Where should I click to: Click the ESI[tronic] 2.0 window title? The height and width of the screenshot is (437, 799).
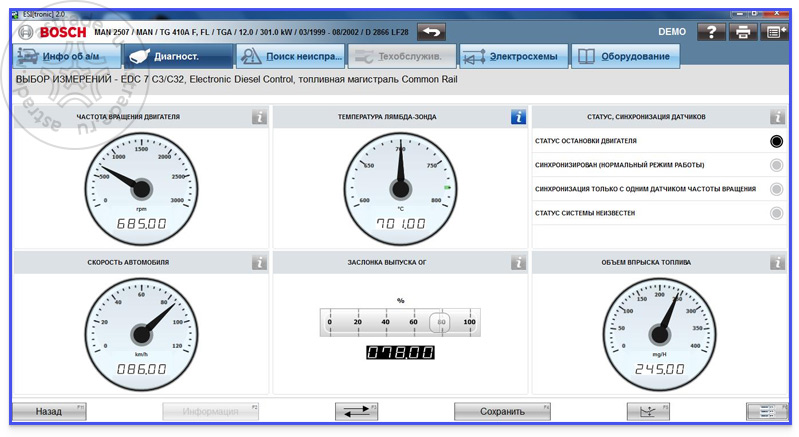pos(43,14)
